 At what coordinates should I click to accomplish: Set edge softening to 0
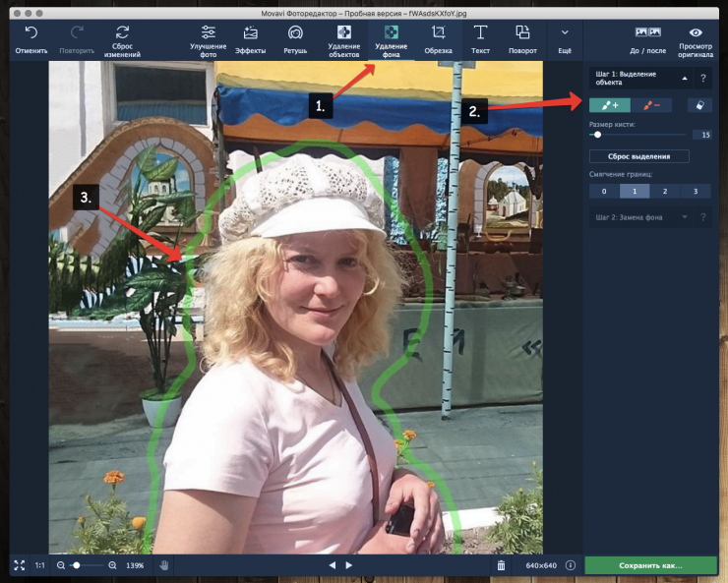604,191
